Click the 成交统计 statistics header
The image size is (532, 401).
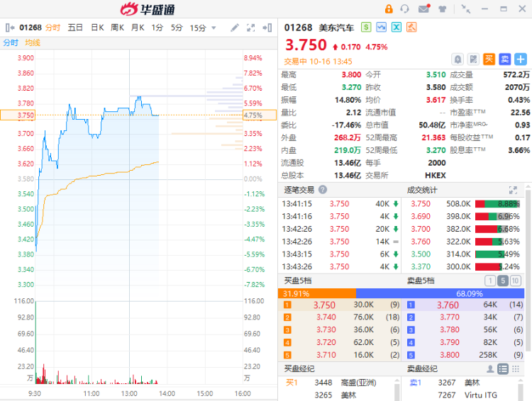(x=422, y=190)
